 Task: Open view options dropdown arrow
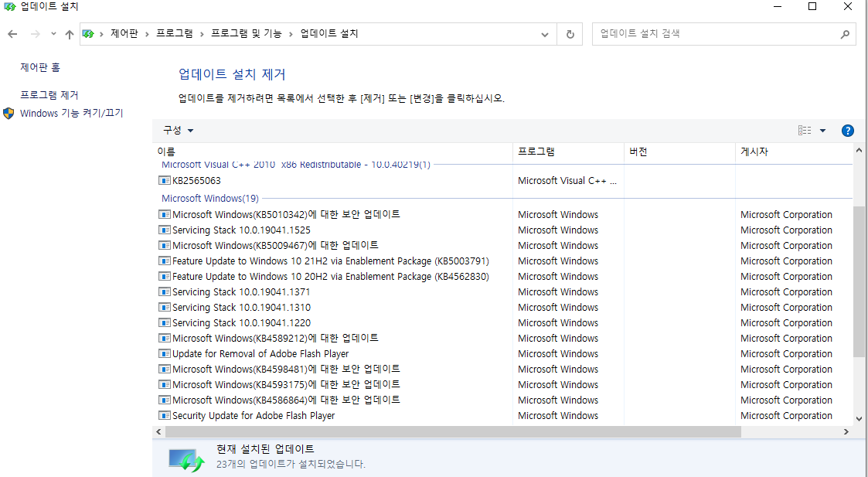(822, 131)
